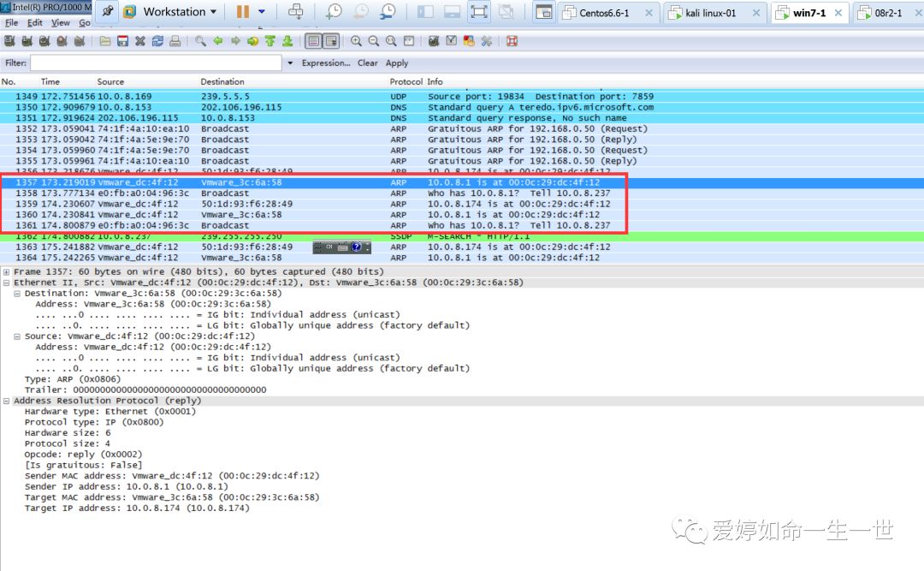Reset zoom to normal size icon
The width and height of the screenshot is (924, 571).
pos(391,41)
